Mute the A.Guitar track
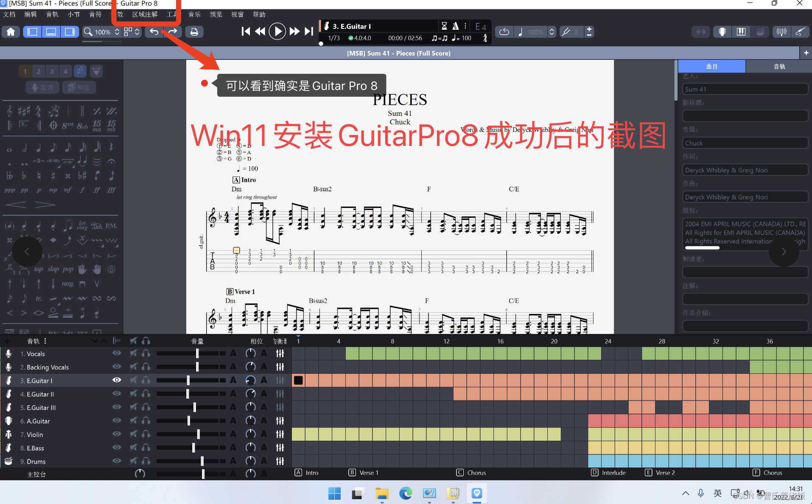This screenshot has width=812, height=504. (x=134, y=420)
